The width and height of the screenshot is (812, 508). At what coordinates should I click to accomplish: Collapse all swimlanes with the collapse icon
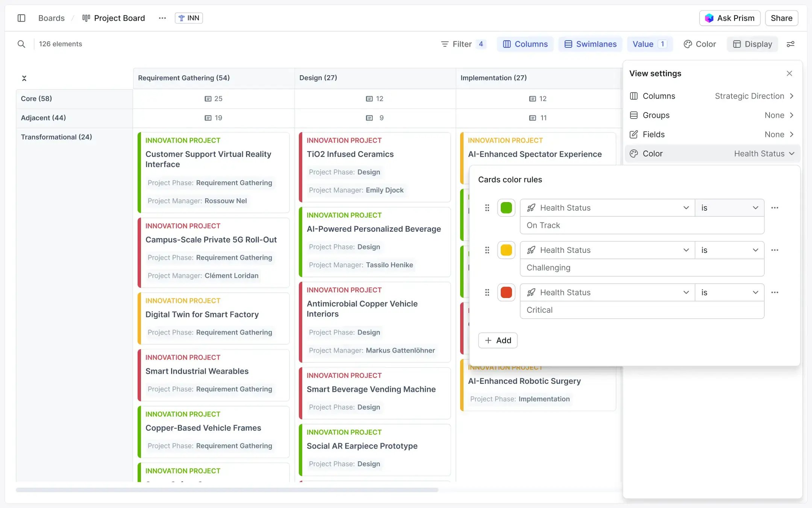coord(24,78)
